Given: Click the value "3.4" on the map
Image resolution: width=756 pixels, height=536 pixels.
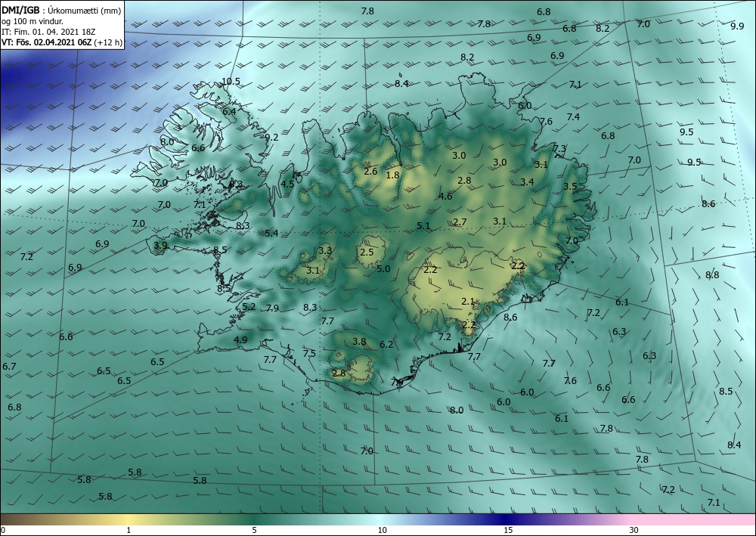Looking at the screenshot, I should (x=527, y=181).
